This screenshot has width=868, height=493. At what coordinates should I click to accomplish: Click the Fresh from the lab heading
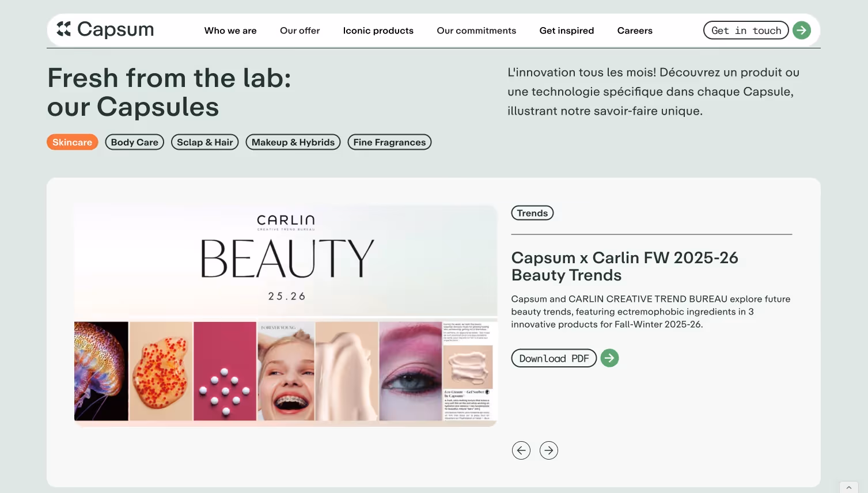pyautogui.click(x=169, y=92)
